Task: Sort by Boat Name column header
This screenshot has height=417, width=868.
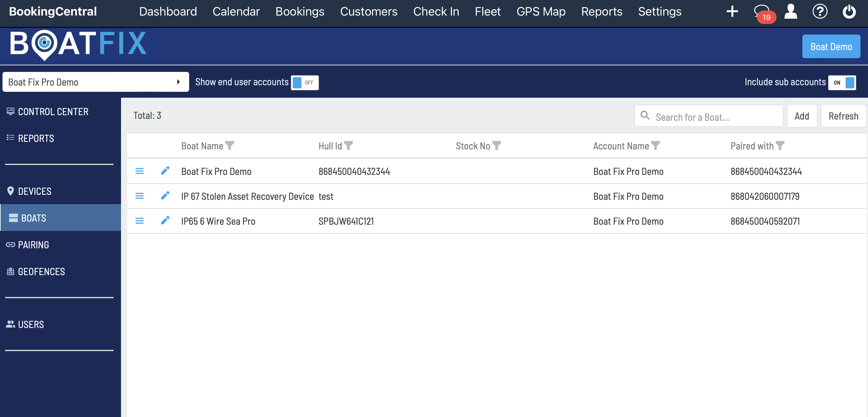Action: (202, 146)
